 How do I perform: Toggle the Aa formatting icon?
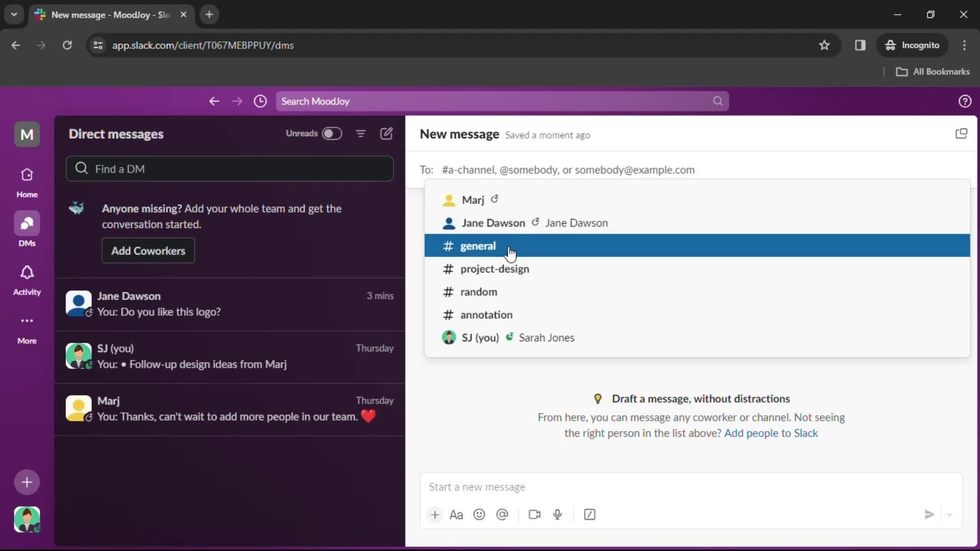pyautogui.click(x=456, y=515)
